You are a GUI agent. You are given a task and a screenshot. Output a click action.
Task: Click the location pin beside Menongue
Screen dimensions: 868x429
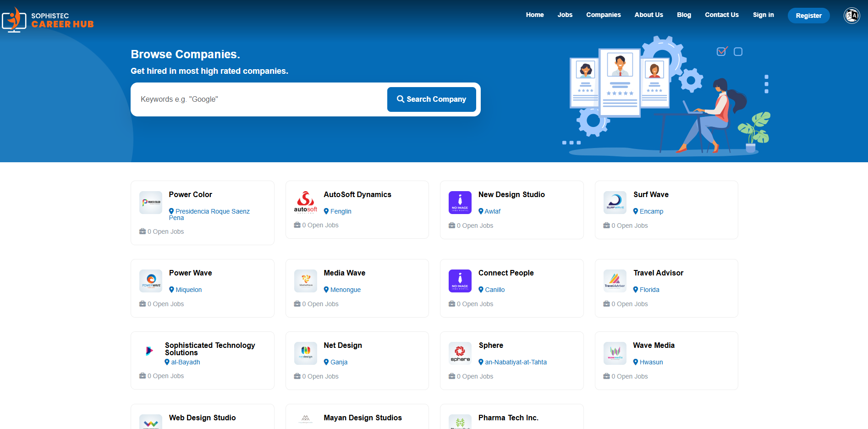(x=326, y=290)
